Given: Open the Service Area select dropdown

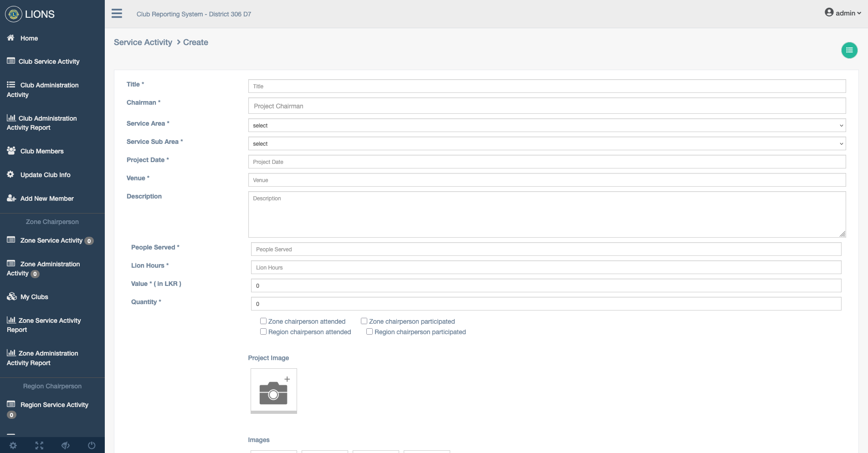Looking at the screenshot, I should pyautogui.click(x=546, y=125).
